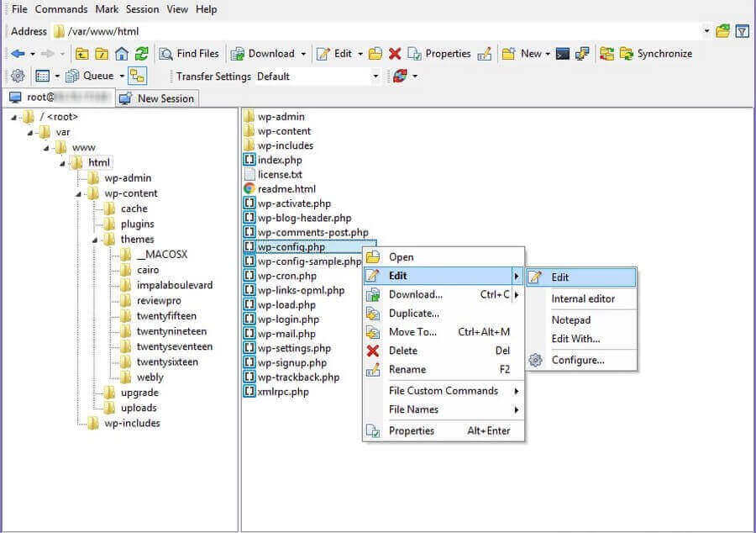Open the Preferences gear icon
Screen dimensions: 756x533
pyautogui.click(x=18, y=76)
